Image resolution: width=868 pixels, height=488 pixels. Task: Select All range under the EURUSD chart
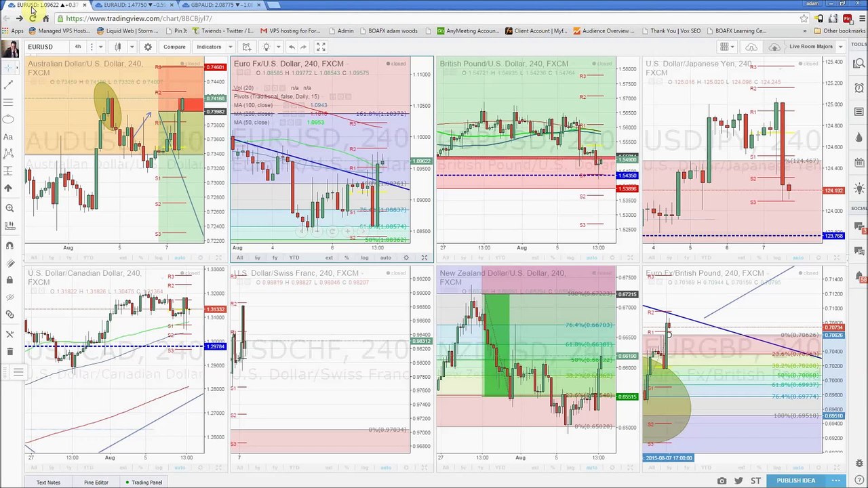[x=239, y=258]
